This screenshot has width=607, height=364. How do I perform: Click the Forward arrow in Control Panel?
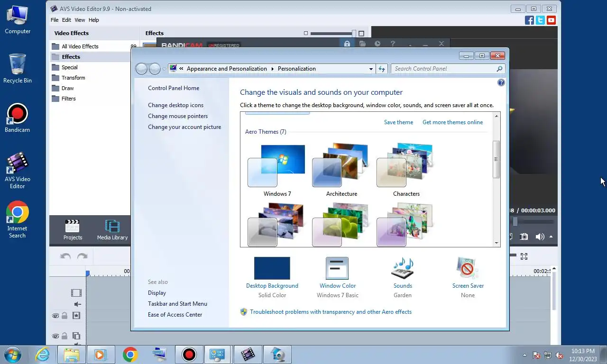(x=155, y=69)
